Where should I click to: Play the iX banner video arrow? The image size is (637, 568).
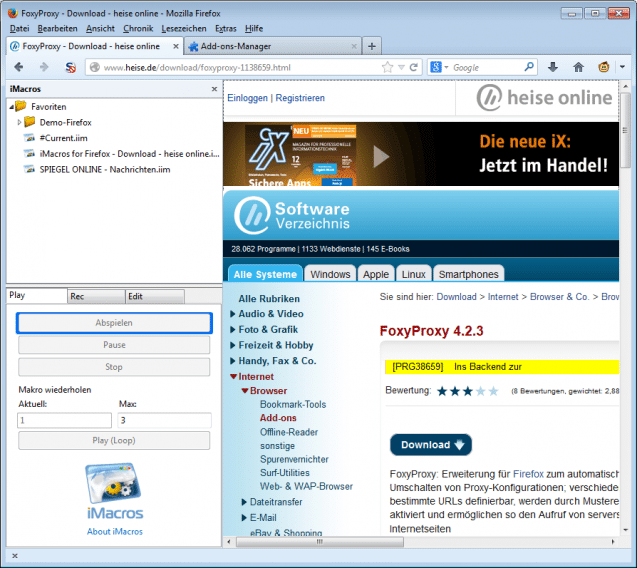tap(381, 156)
